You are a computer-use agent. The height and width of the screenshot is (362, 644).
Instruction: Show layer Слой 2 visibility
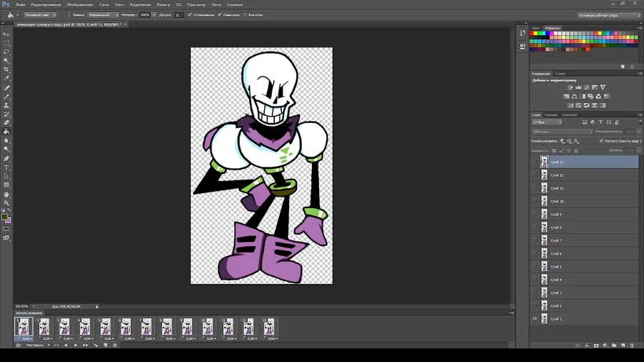pos(535,305)
